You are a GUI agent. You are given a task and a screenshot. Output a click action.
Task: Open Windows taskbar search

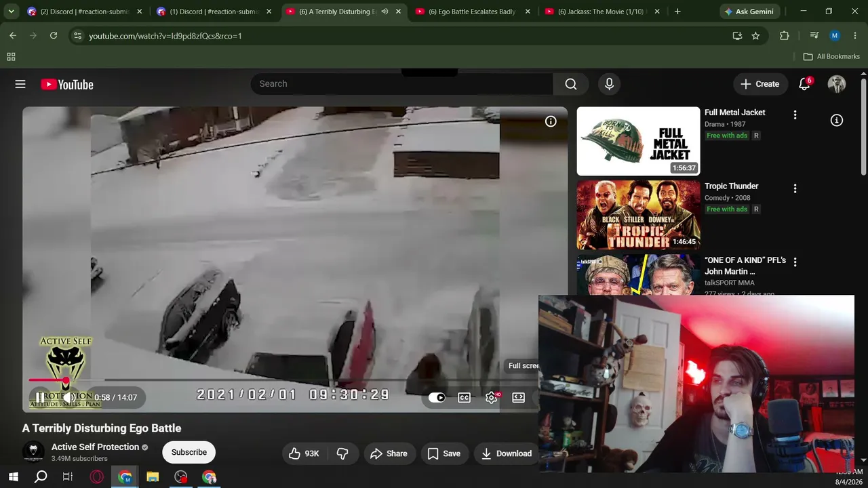click(41, 477)
